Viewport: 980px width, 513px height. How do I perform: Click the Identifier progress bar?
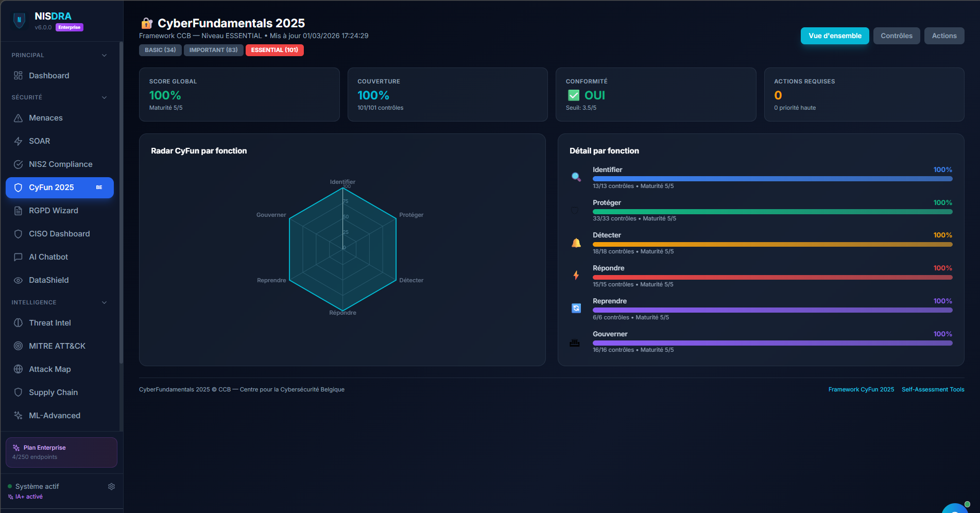pyautogui.click(x=772, y=179)
